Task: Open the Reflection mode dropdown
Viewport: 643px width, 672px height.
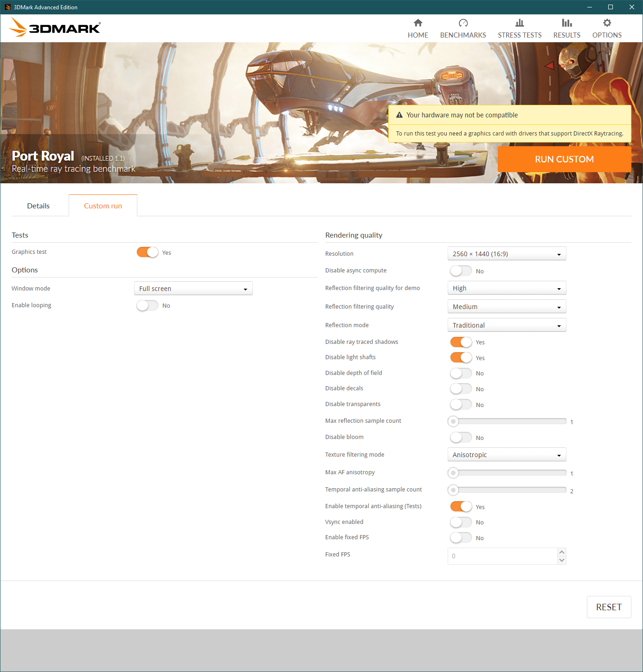Action: [x=507, y=325]
